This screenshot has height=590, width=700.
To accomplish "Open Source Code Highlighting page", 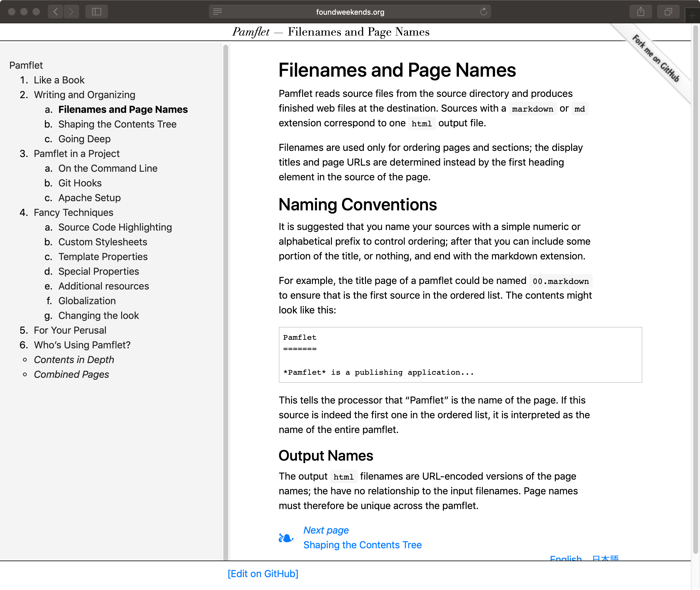I will [115, 227].
